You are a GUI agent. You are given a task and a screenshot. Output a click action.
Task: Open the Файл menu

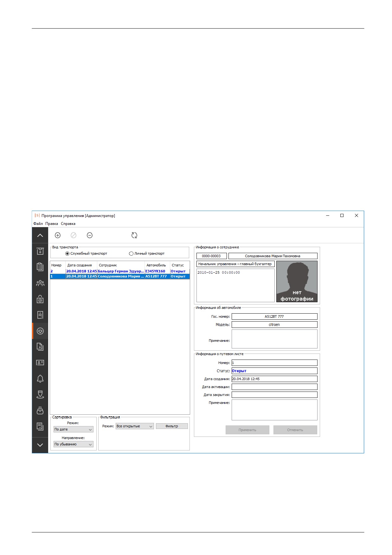point(38,224)
